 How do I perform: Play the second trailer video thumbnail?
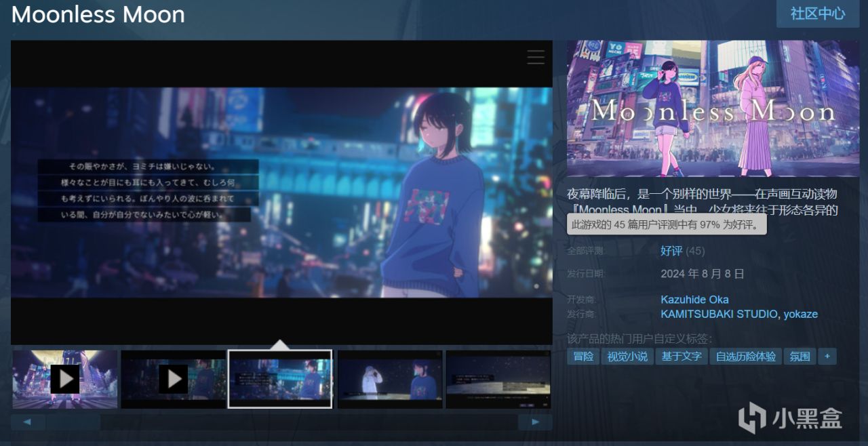click(174, 379)
